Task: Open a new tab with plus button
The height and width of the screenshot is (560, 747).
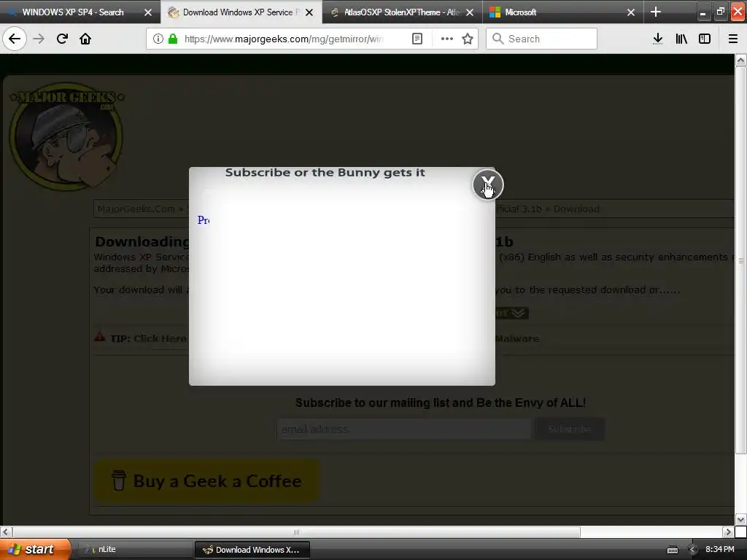Action: (x=656, y=12)
